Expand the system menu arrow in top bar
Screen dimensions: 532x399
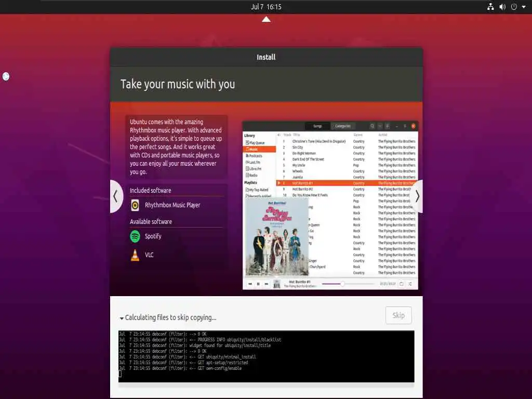coord(524,7)
